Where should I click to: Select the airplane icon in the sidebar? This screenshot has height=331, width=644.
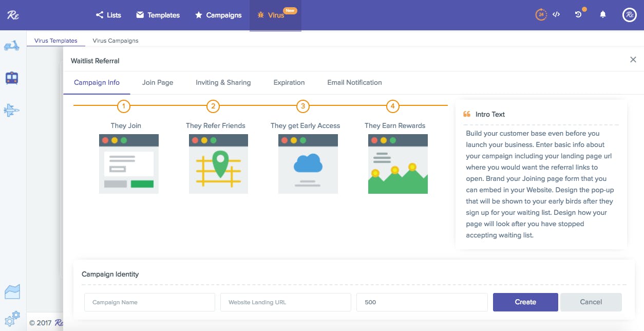point(11,110)
